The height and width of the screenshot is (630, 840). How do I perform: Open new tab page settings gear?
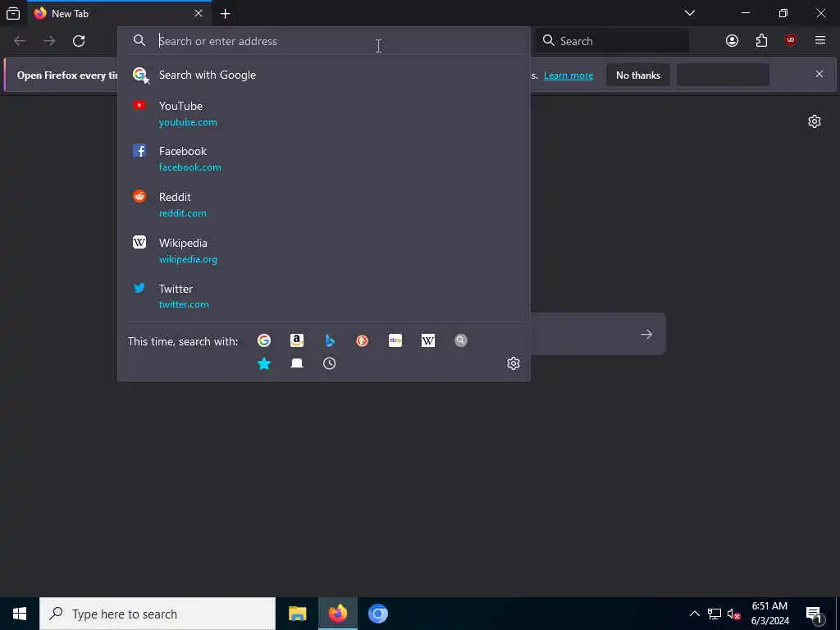click(x=815, y=121)
